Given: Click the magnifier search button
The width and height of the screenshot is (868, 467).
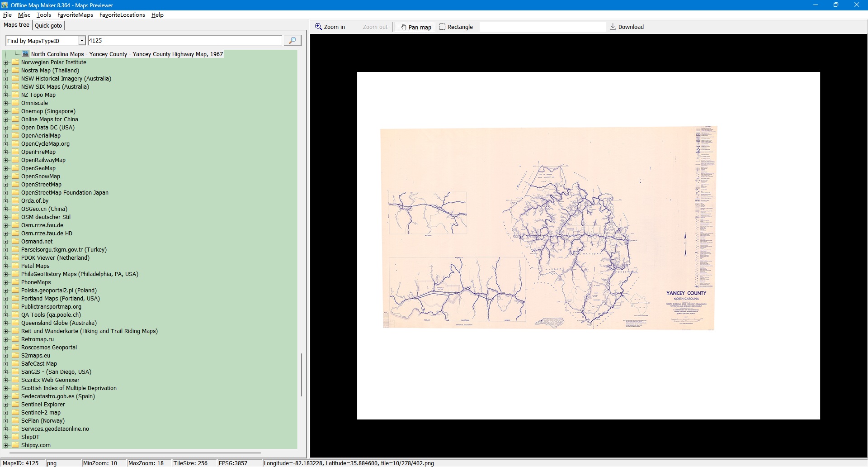Looking at the screenshot, I should (x=292, y=41).
